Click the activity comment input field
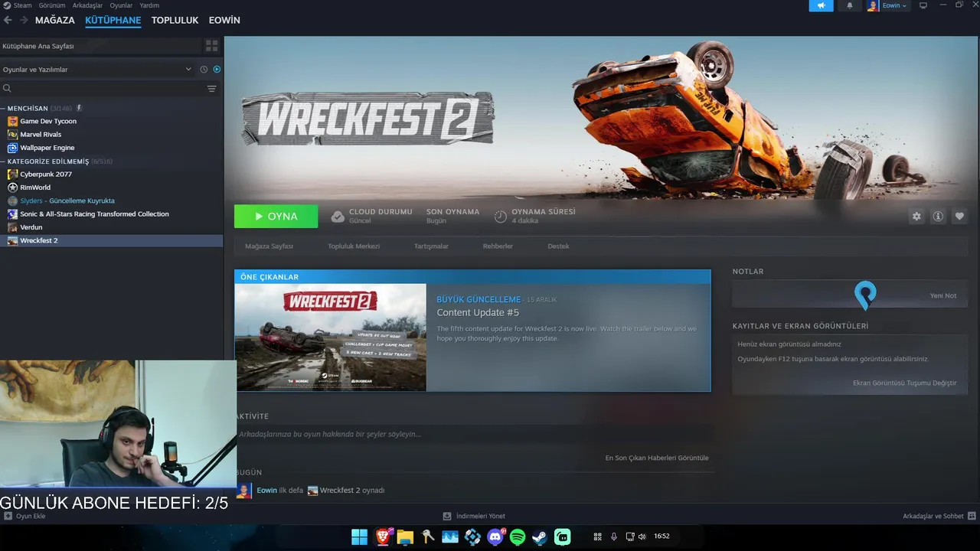Image resolution: width=980 pixels, height=551 pixels. [x=474, y=434]
